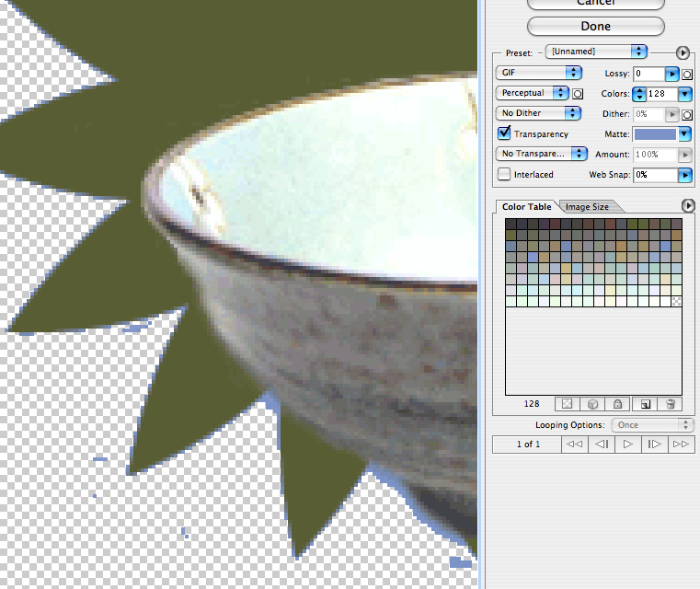Open the GIF file format dropdown
This screenshot has width=700, height=589.
539,73
